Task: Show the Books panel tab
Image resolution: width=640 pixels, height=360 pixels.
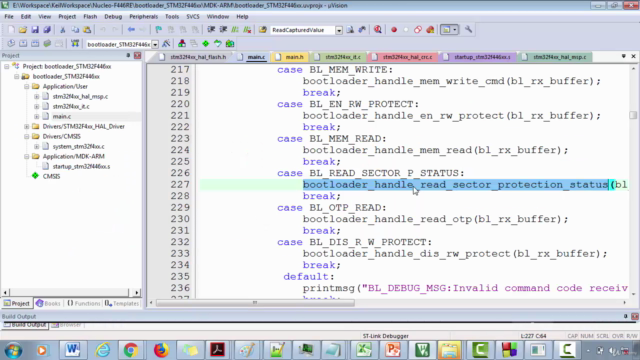Action: pyautogui.click(x=49, y=303)
